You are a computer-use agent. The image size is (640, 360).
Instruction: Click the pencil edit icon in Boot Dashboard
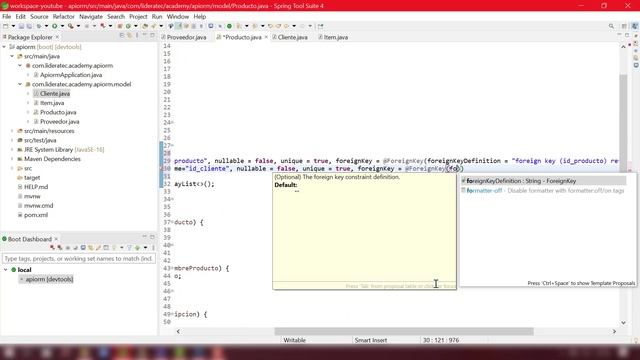pyautogui.click(x=98, y=248)
